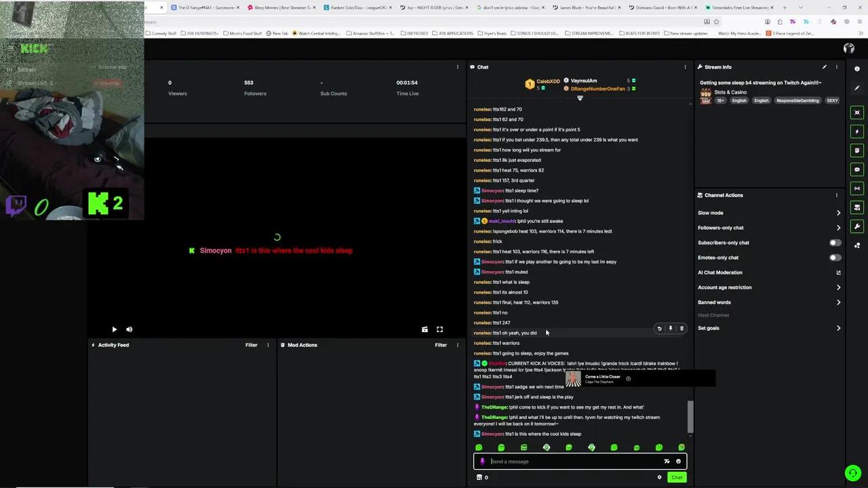Click the pencil icon in Stream info
This screenshot has width=868, height=488.
[x=825, y=67]
